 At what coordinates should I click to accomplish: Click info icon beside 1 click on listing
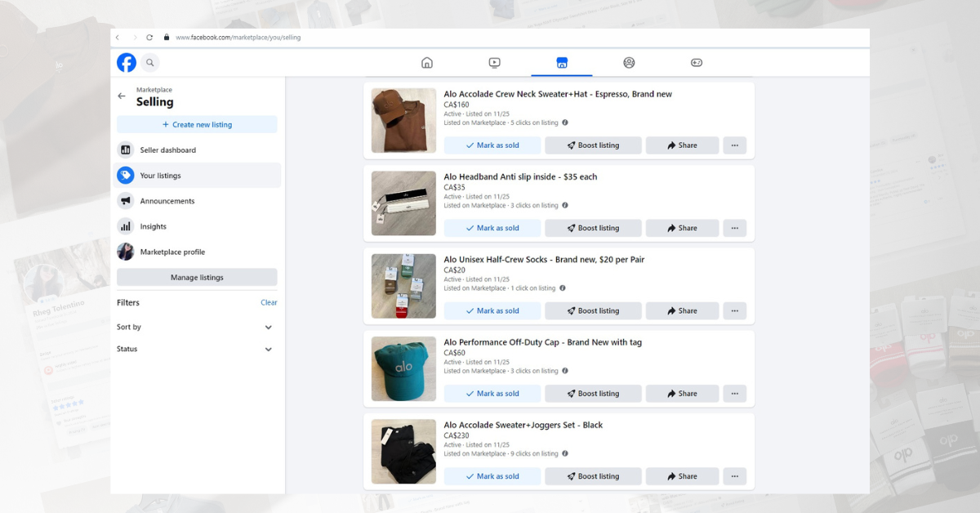(562, 288)
